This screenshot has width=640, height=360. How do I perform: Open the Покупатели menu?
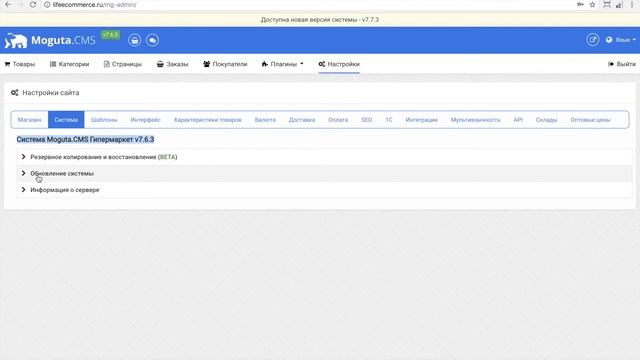pyautogui.click(x=225, y=64)
